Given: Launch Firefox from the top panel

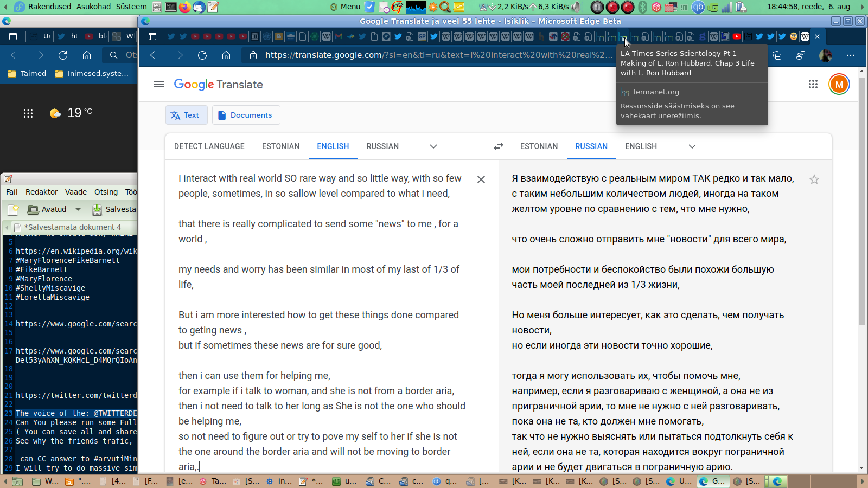Looking at the screenshot, I should [x=184, y=7].
